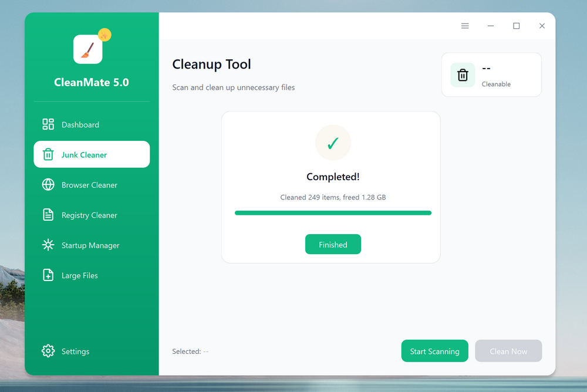Click the Startup Manager sun icon
Viewport: 587px width, 392px height.
48,245
